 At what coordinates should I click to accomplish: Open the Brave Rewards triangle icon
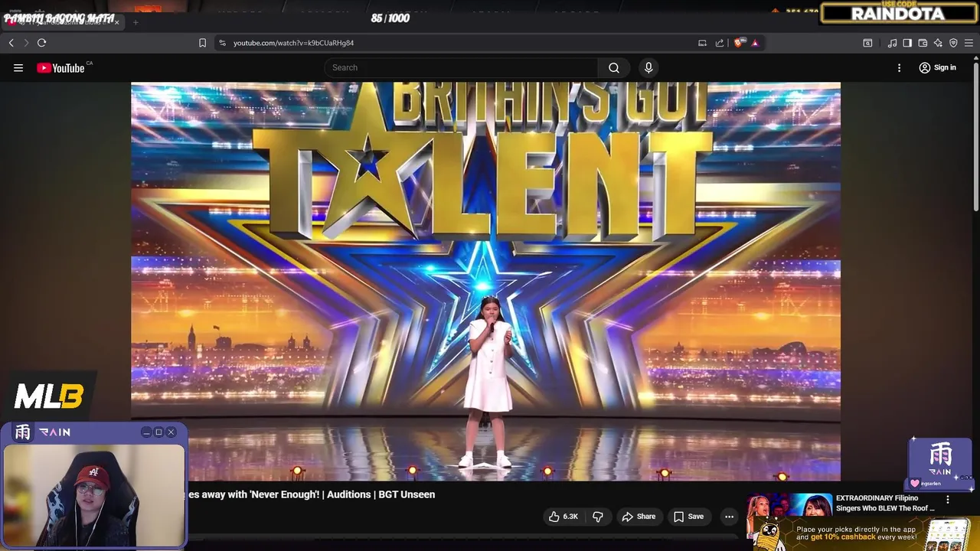pos(755,43)
